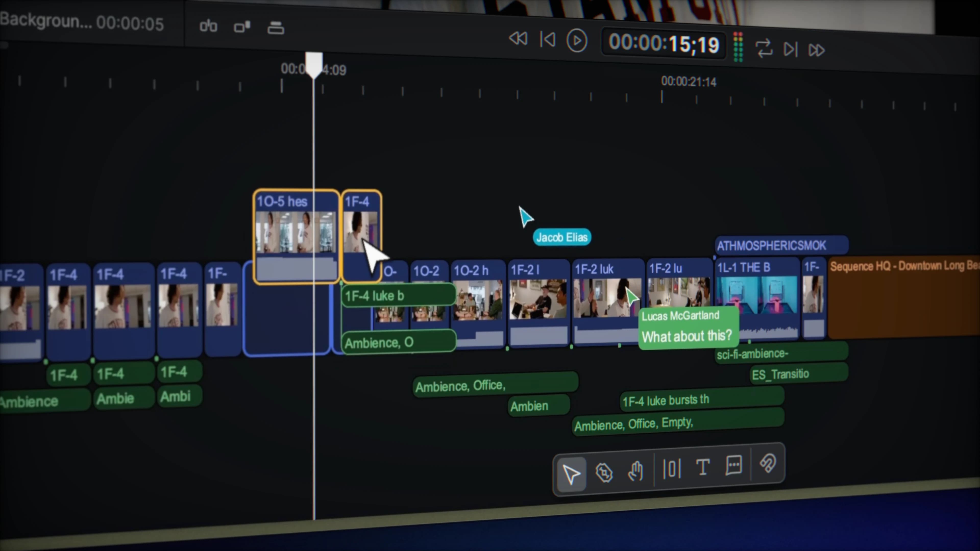Click the fast forward button
Viewport: 980px width, 551px height.
coord(816,50)
